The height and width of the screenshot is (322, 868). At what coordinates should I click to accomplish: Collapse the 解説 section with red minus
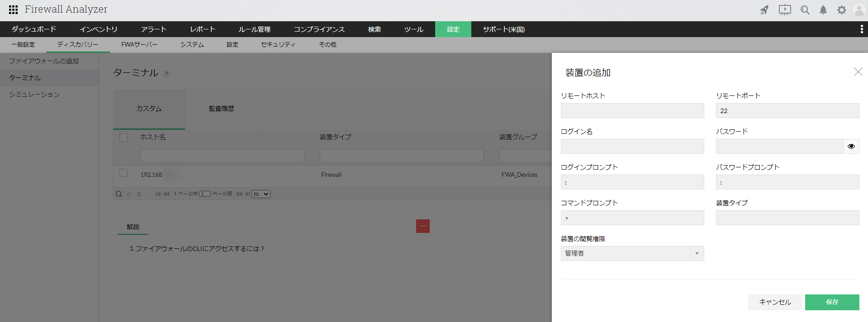(422, 226)
